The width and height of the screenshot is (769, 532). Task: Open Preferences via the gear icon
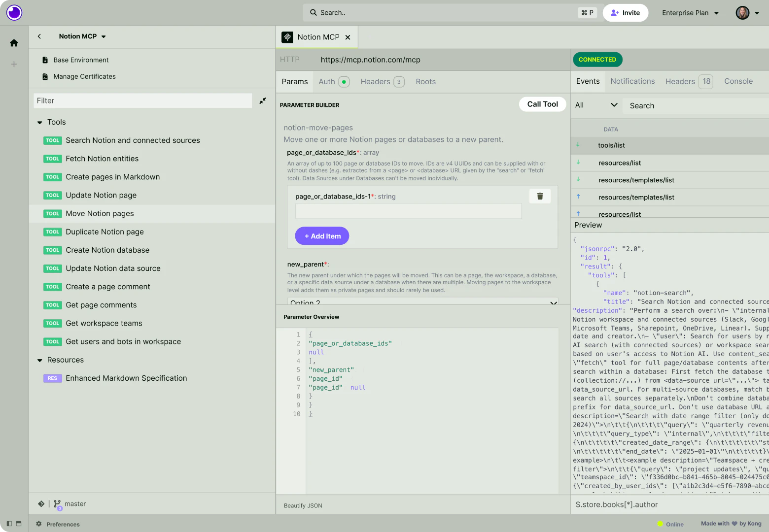tap(39, 524)
